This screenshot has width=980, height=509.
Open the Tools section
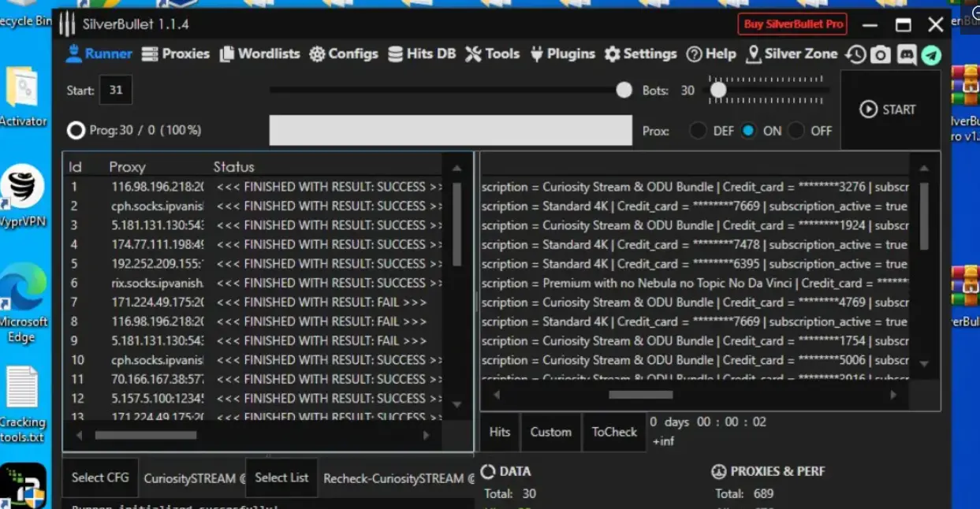tap(492, 54)
